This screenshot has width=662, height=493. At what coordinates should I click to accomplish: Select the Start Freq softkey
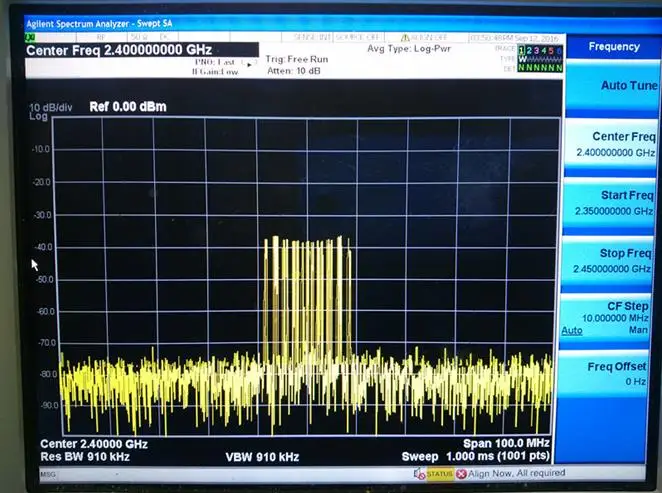[609, 203]
